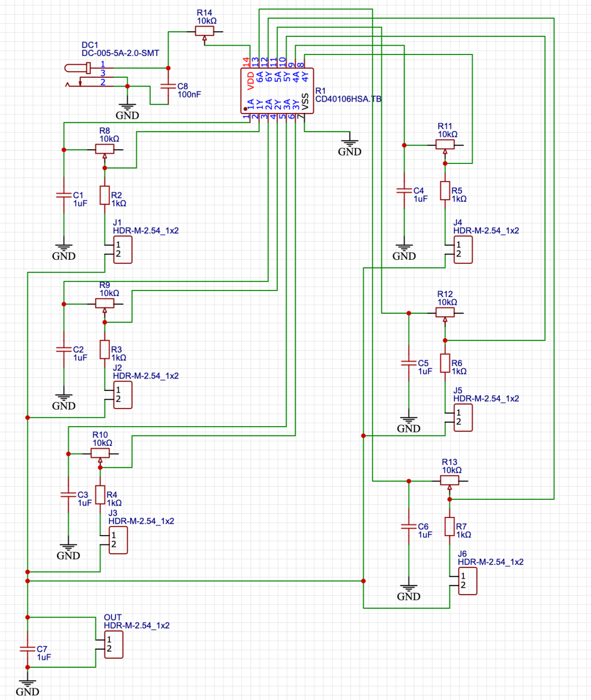
Task: Select the R2 resistor symbol
Action: pos(105,195)
